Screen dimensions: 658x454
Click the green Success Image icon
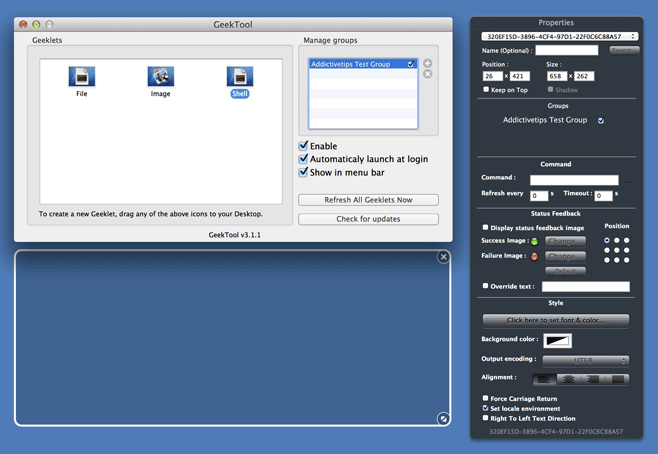pos(534,241)
